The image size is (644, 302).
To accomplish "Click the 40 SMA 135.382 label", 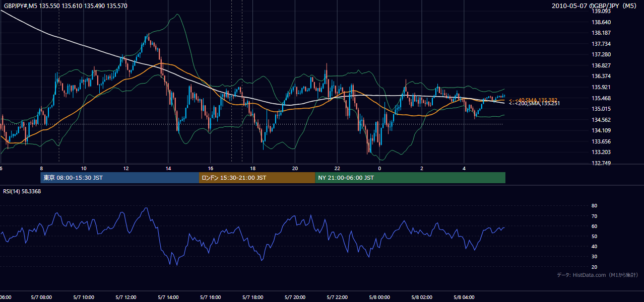I will click(x=533, y=100).
